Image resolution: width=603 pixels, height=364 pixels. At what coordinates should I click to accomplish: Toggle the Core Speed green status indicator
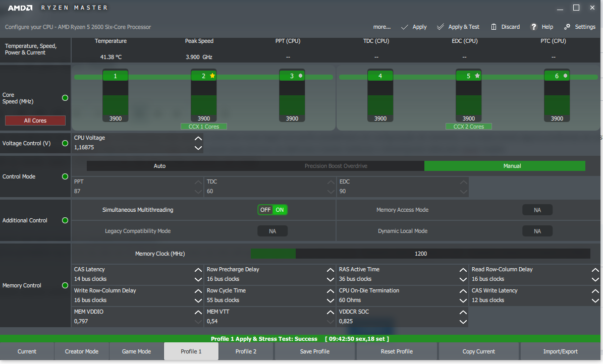(x=65, y=98)
